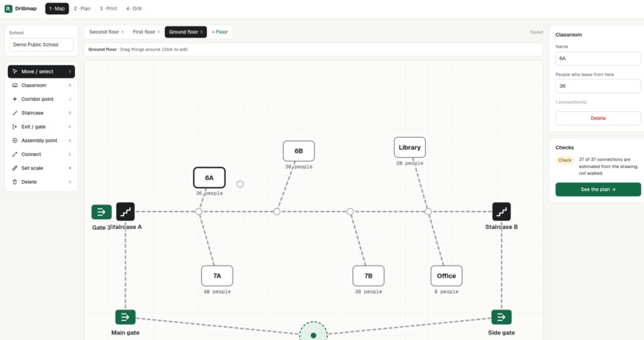The width and height of the screenshot is (644, 340).
Task: Go to the 3 · Print step
Action: tap(109, 9)
